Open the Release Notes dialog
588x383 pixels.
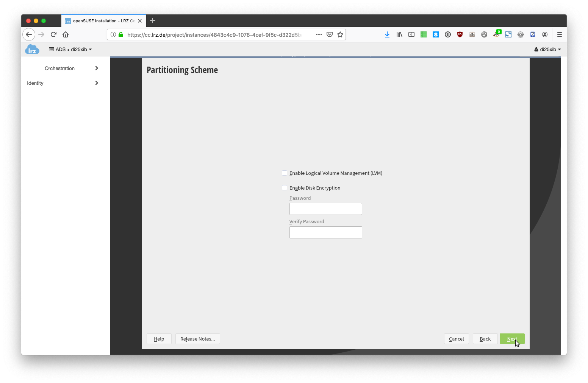[197, 339]
